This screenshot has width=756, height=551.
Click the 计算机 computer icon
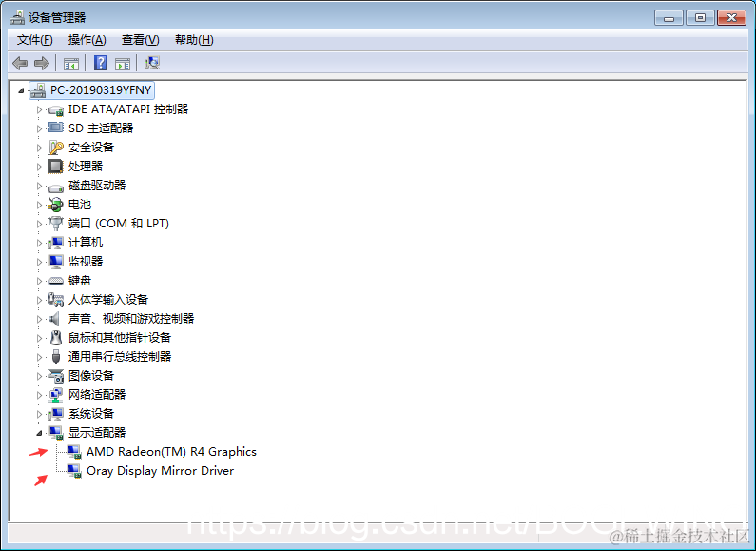56,243
